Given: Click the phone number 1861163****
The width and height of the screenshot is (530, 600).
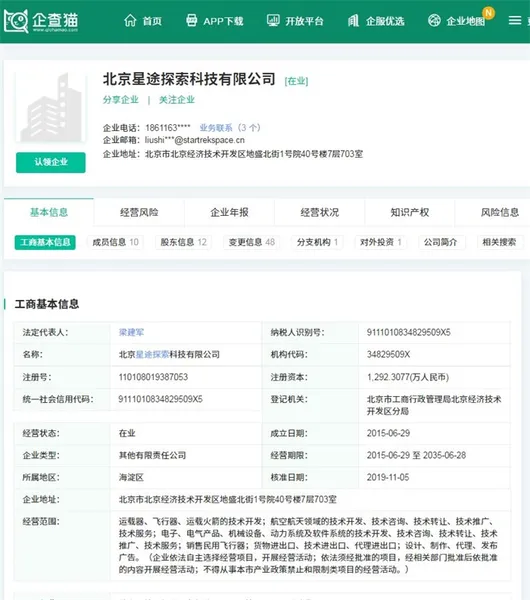Looking at the screenshot, I should tap(168, 127).
